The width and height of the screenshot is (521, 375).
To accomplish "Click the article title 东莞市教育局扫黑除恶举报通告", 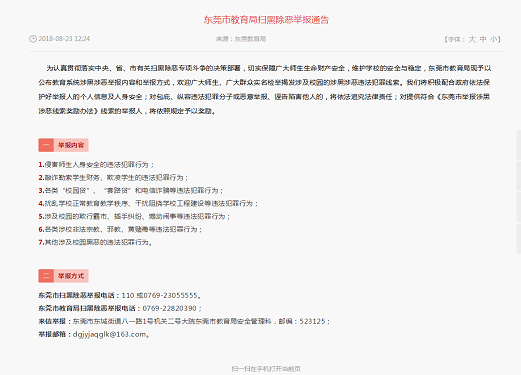I will 266,20.
